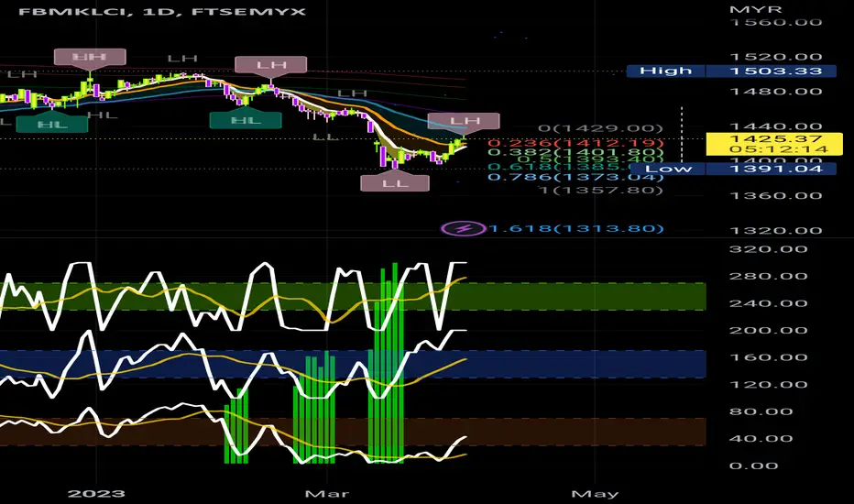Image resolution: width=854 pixels, height=504 pixels.
Task: Click the green oscillator zone band
Action: [x=353, y=296]
